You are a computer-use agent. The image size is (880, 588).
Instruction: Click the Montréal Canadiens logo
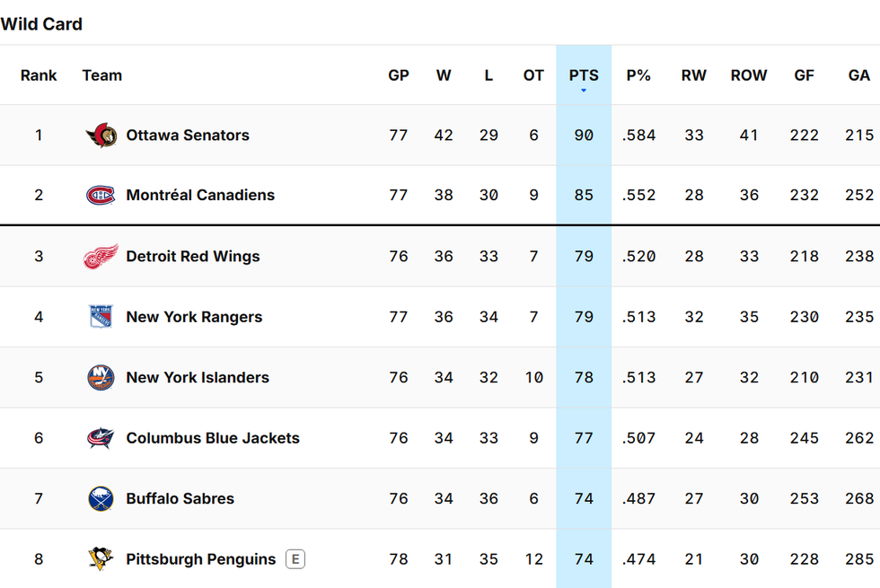click(101, 195)
